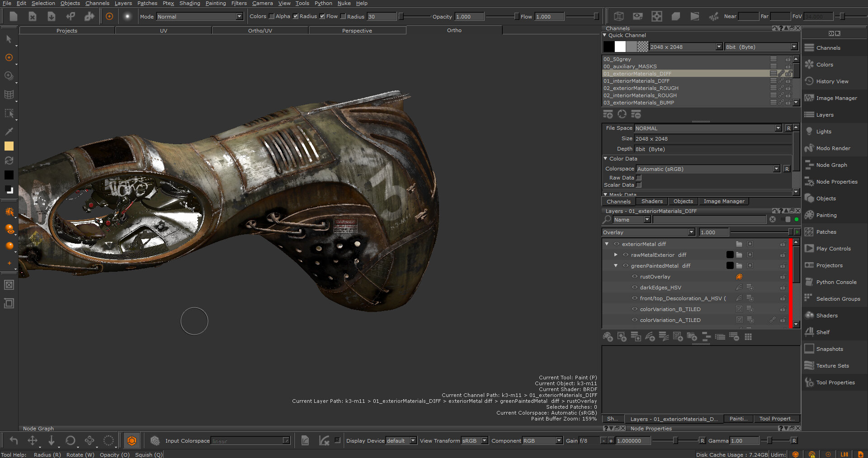Click the Snapshots palette icon
868x458 pixels.
pos(809,349)
